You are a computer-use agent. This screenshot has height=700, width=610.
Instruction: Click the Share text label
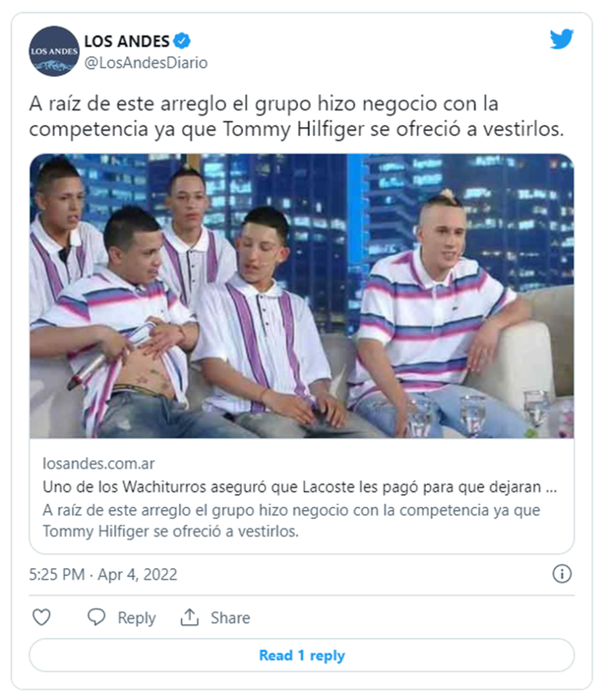click(x=231, y=618)
